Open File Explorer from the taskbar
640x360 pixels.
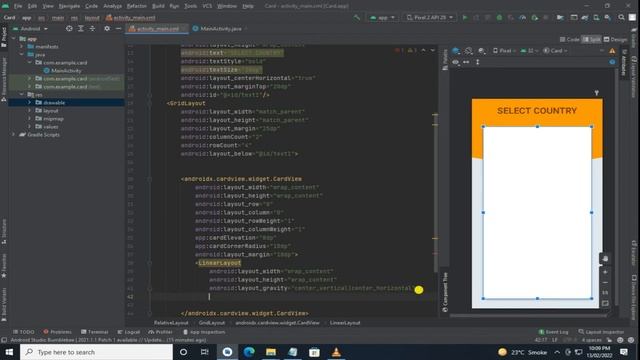(271, 352)
